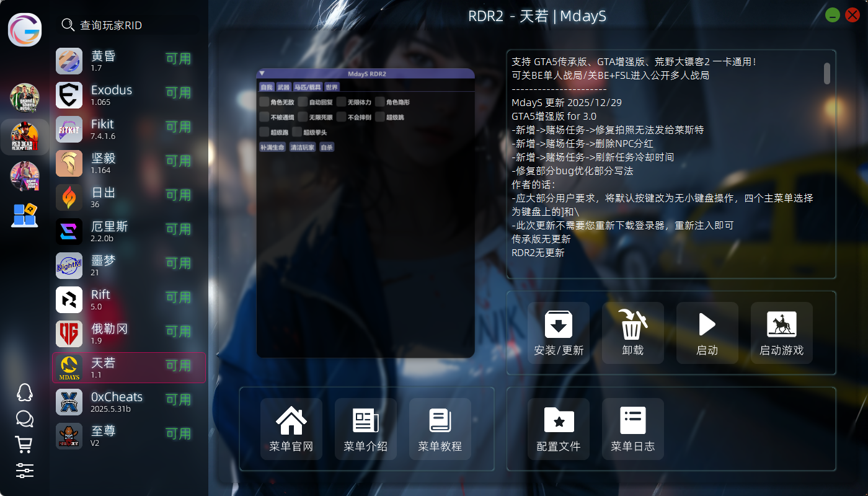The image size is (868, 496).
Task: Open the 马匹/载具 tab
Action: point(308,87)
